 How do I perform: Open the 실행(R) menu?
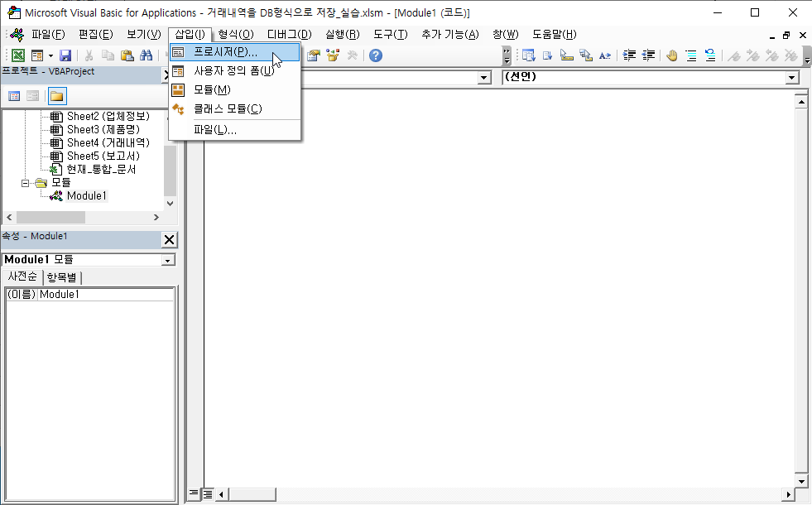[343, 34]
